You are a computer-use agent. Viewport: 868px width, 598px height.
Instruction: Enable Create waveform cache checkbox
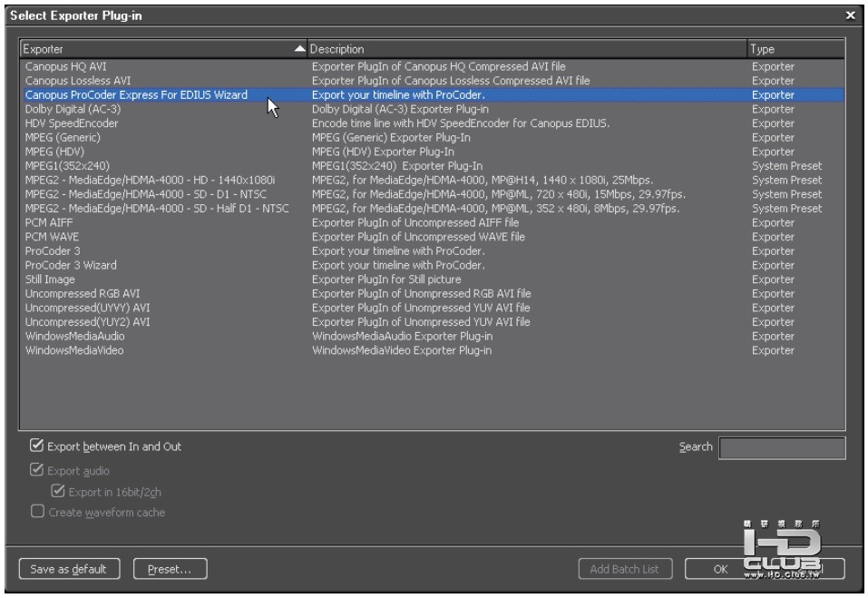point(37,511)
